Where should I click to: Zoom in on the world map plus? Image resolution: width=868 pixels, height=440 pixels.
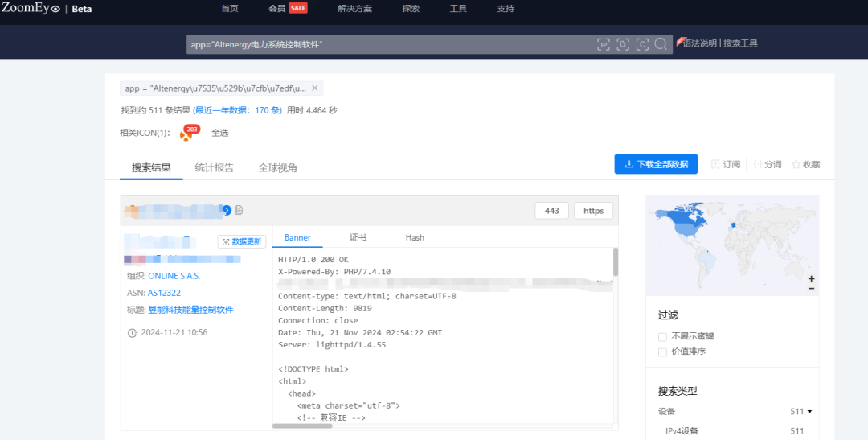811,279
